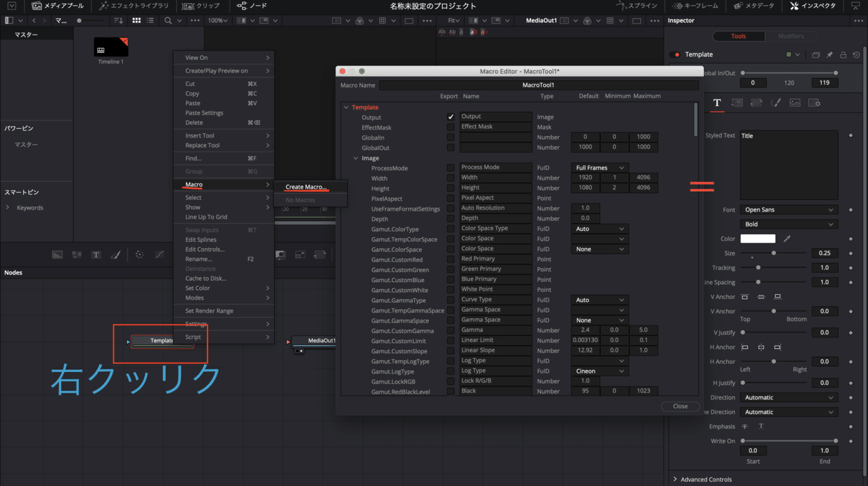Adjust the text Size slider
868x486 pixels.
click(774, 253)
